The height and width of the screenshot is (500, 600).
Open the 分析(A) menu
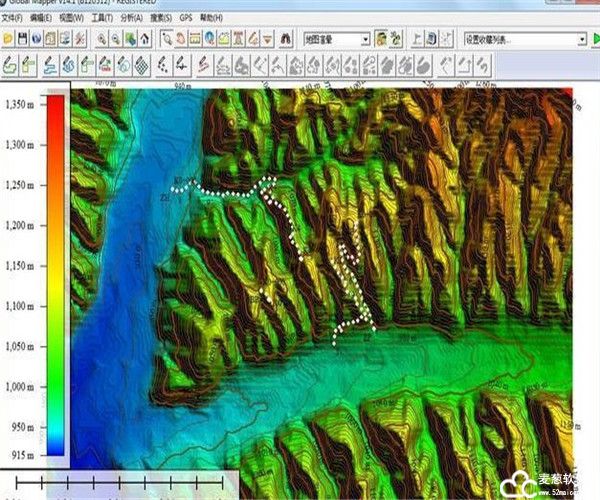(131, 18)
